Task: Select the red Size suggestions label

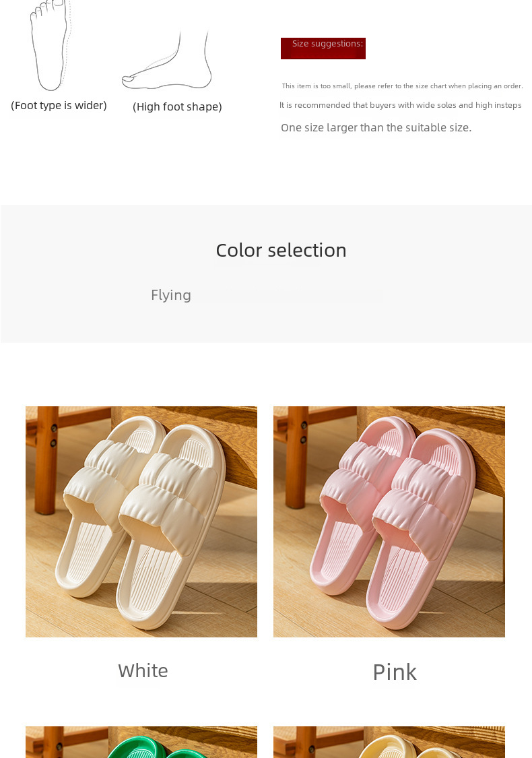Action: click(x=323, y=49)
